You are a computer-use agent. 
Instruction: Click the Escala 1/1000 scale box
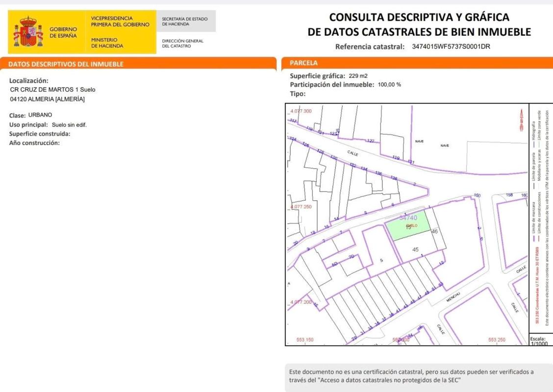540,341
